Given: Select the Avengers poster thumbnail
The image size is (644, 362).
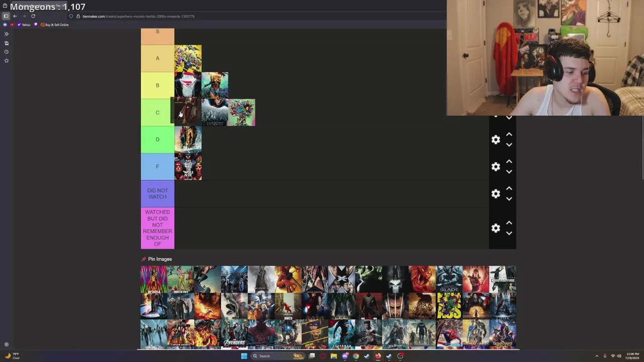Looking at the screenshot, I should pyautogui.click(x=234, y=333).
